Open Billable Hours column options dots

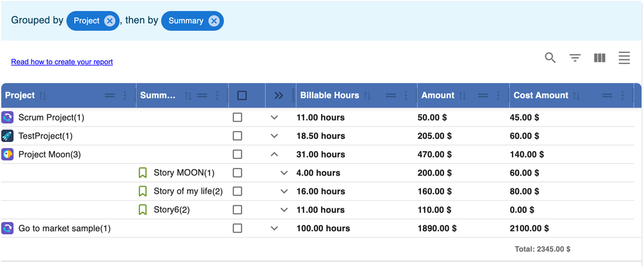coord(405,96)
